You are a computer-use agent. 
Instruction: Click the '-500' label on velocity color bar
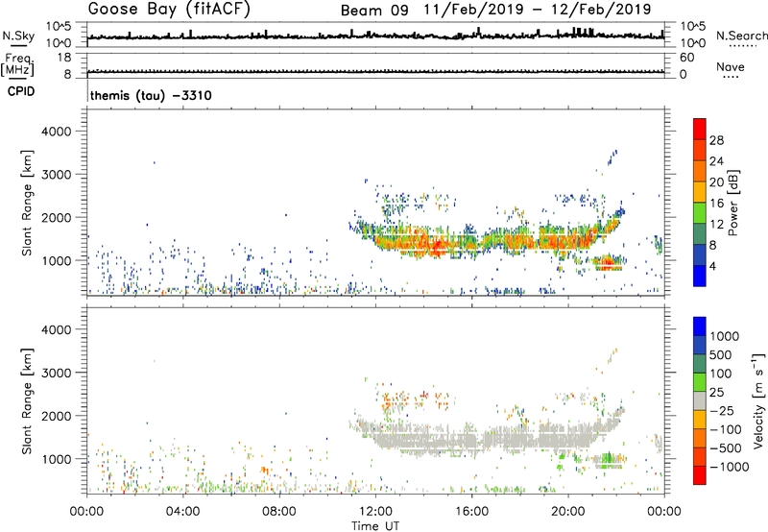[726, 447]
